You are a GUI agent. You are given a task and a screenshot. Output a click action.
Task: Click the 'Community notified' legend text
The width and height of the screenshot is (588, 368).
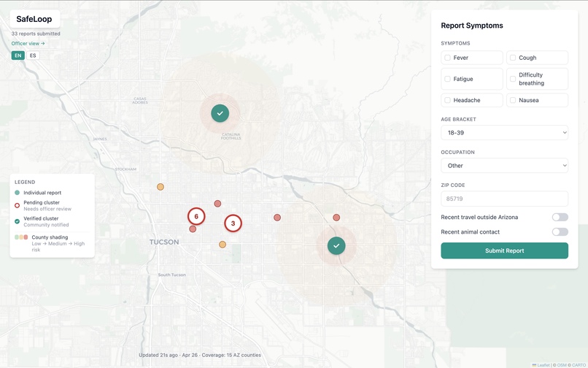46,225
